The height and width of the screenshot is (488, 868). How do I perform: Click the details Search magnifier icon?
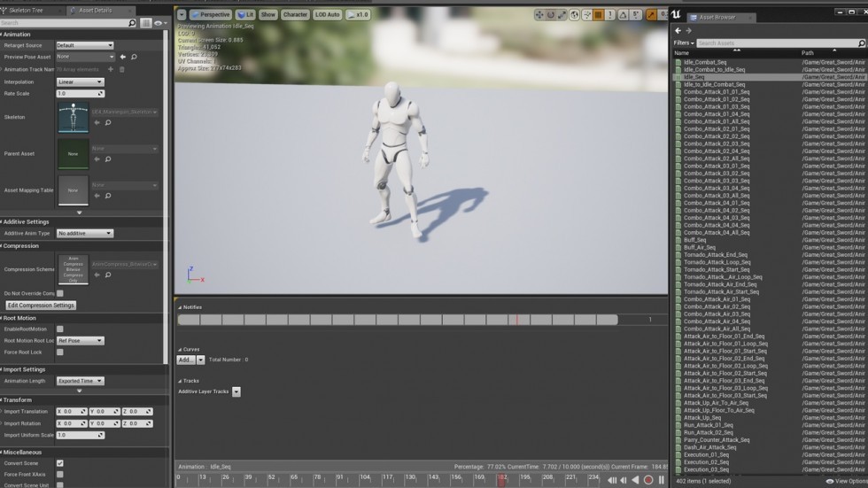click(132, 23)
